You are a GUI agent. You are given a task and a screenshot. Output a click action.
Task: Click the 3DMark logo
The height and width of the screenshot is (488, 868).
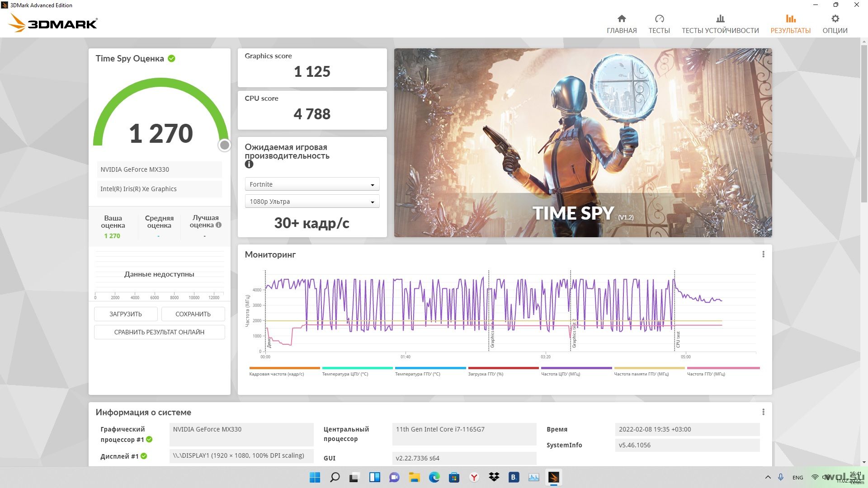click(53, 23)
